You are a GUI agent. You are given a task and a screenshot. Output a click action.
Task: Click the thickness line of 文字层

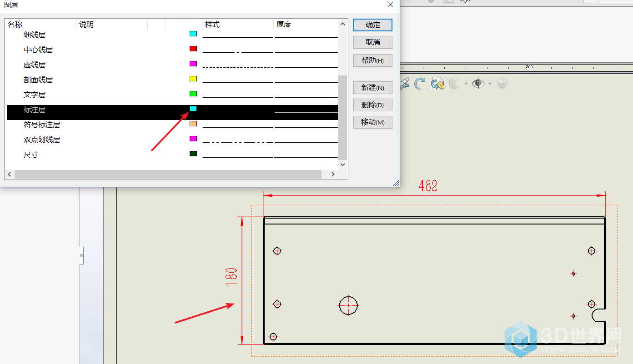click(x=306, y=97)
